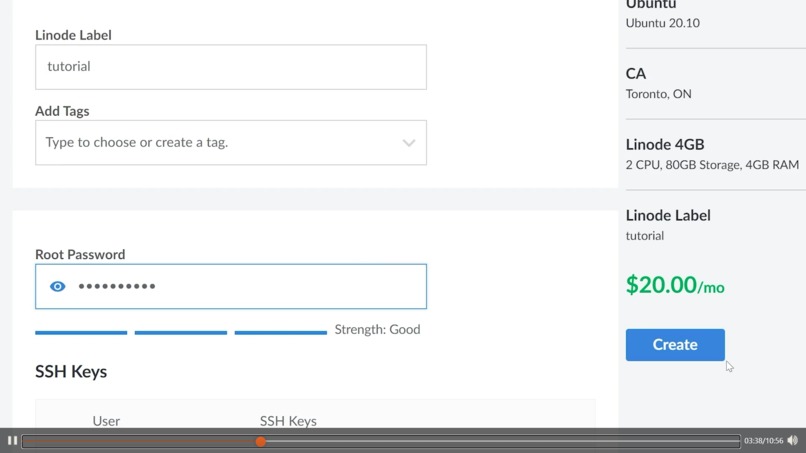The image size is (806, 453).
Task: Click the 'SSH Keys' section heading
Action: (x=71, y=372)
